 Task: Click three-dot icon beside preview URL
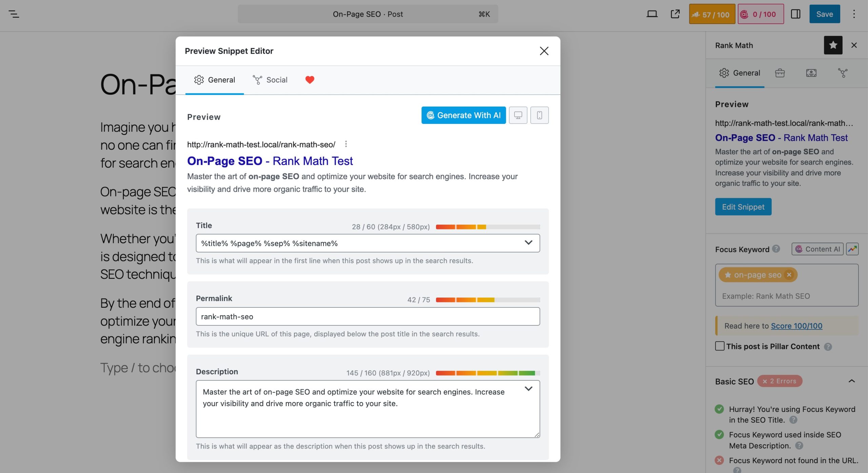pos(346,144)
